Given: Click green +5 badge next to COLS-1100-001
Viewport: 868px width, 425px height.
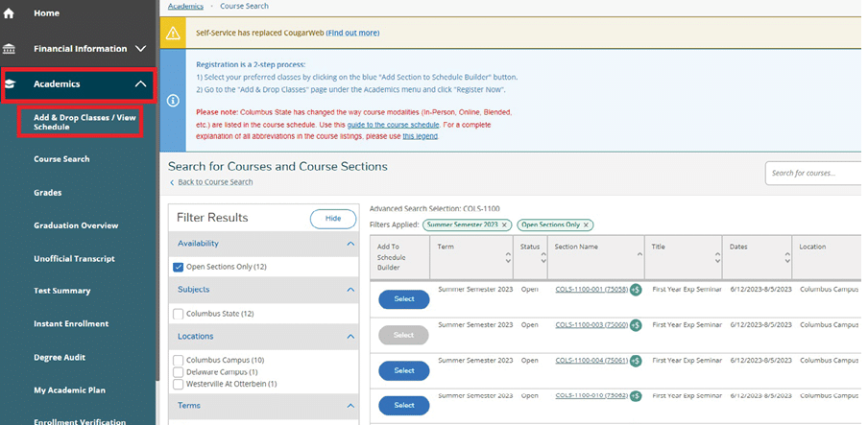Looking at the screenshot, I should 636,289.
